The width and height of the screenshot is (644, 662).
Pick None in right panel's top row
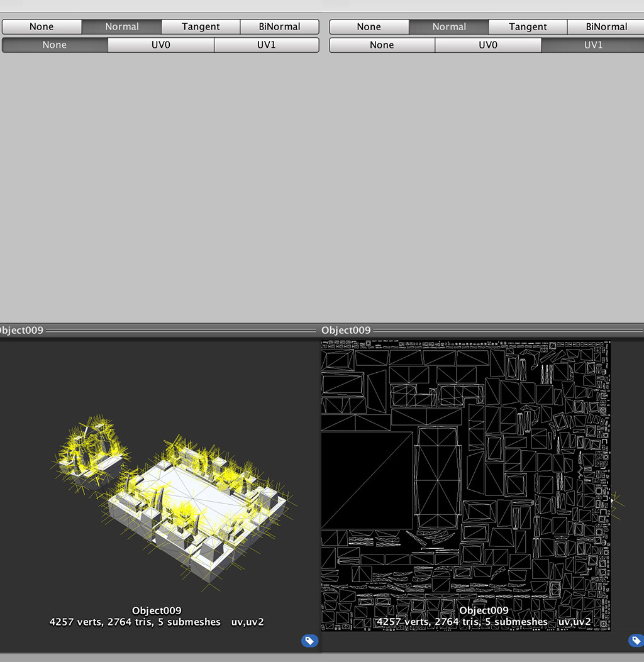[x=369, y=27]
